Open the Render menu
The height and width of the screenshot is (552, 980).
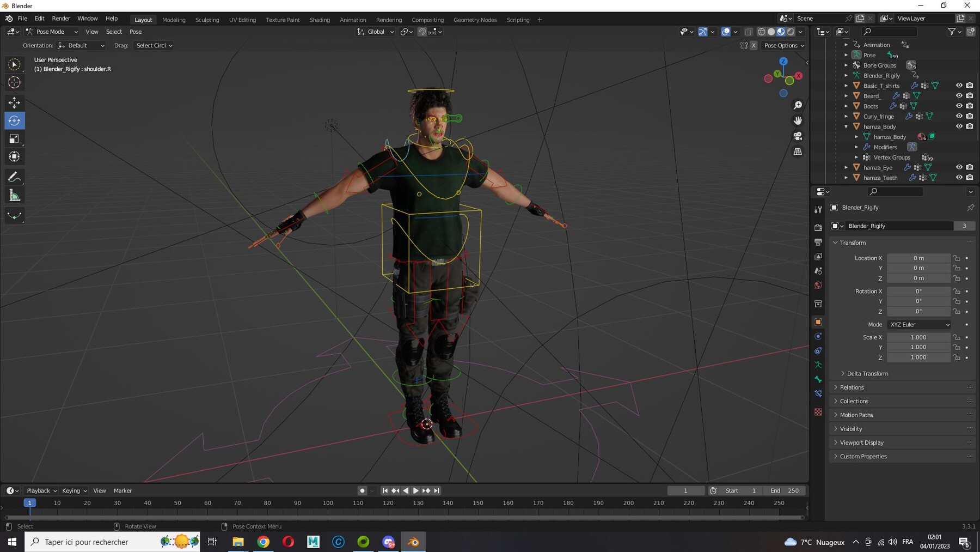coord(61,19)
